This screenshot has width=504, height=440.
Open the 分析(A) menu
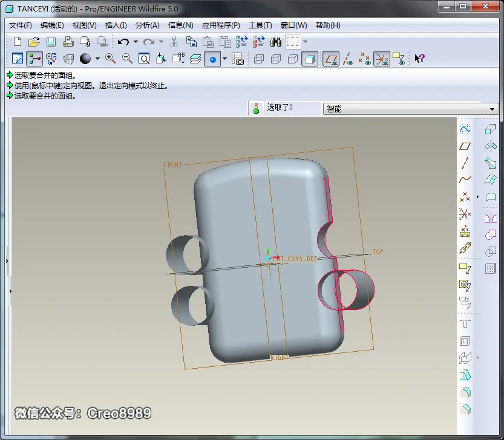point(147,25)
